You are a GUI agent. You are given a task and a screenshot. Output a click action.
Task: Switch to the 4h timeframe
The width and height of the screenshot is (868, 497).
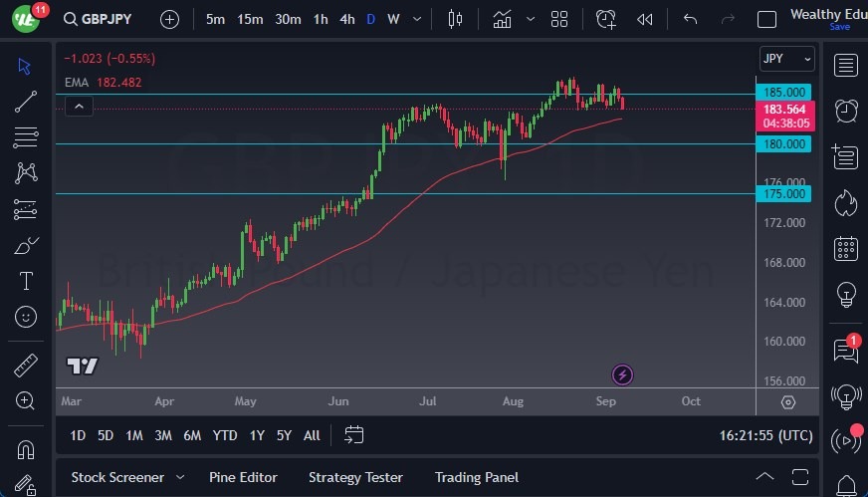coord(346,19)
